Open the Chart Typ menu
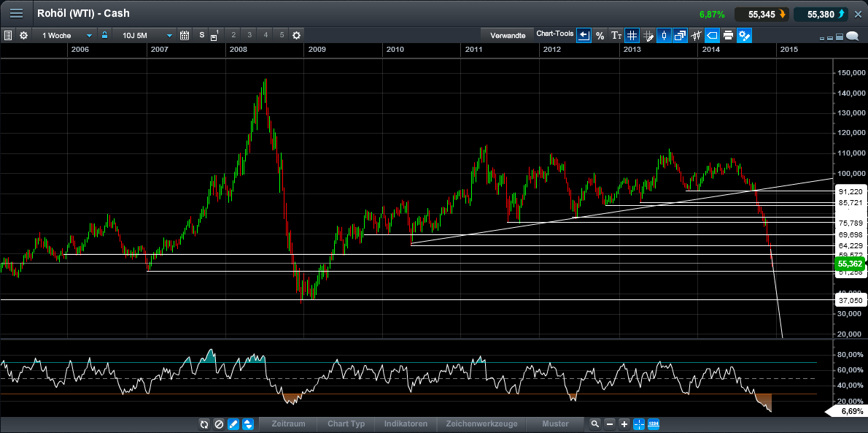 pyautogui.click(x=346, y=424)
